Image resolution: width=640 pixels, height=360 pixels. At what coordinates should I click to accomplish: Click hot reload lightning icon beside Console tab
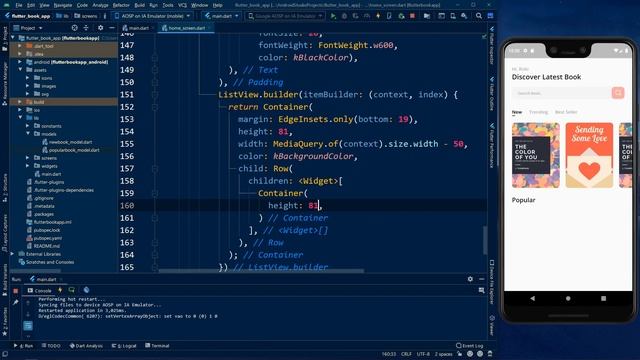click(60, 290)
